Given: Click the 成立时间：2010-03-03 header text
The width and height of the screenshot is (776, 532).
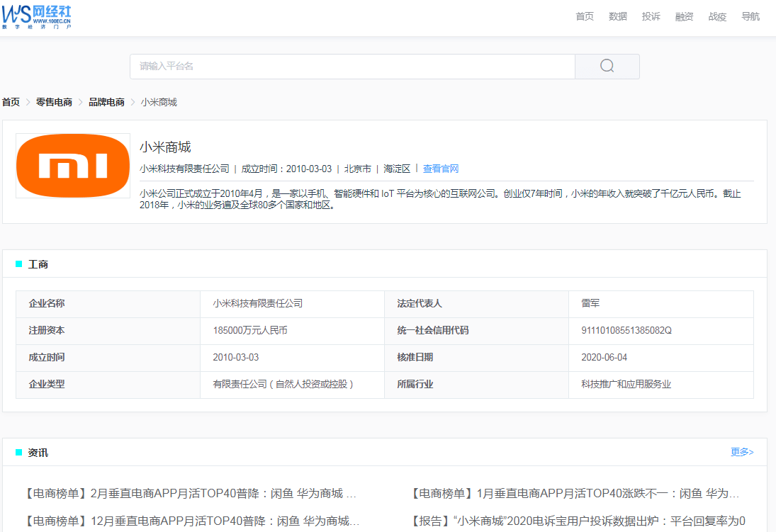Looking at the screenshot, I should [x=286, y=169].
